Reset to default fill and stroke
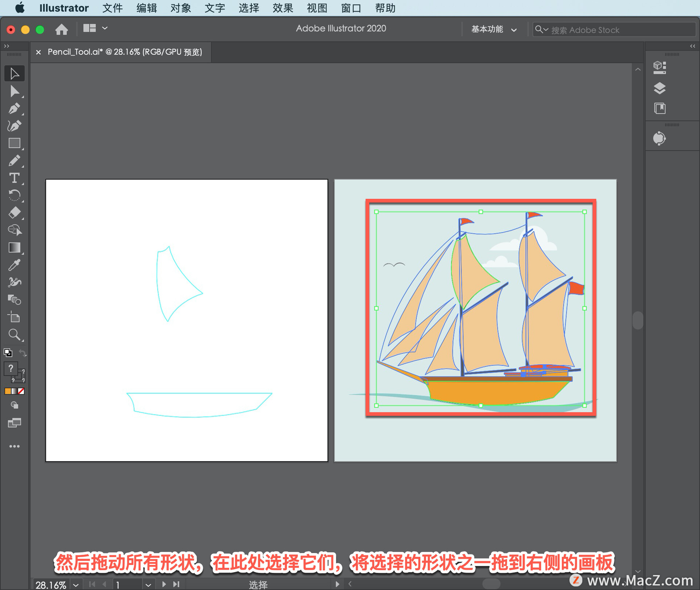Image resolution: width=700 pixels, height=590 pixels. pos(8,353)
